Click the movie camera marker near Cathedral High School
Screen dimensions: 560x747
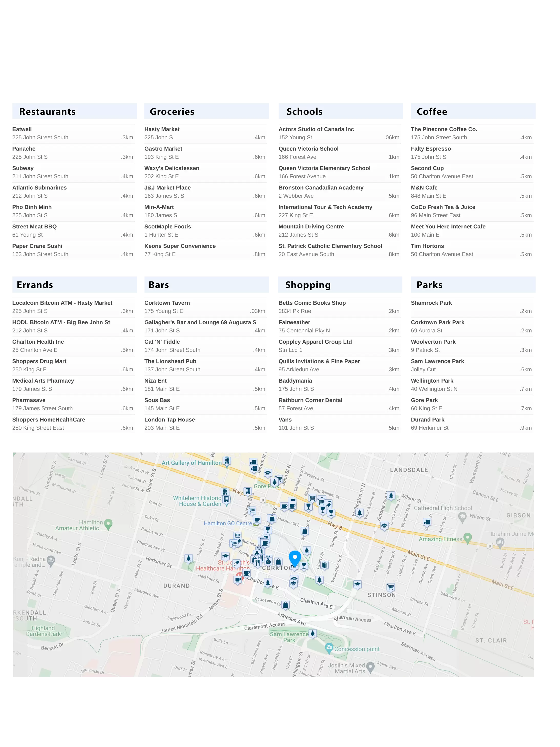pos(427,522)
